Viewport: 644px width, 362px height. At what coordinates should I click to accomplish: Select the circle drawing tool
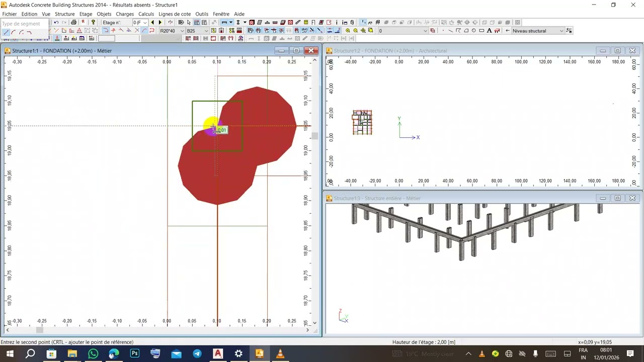point(474,31)
